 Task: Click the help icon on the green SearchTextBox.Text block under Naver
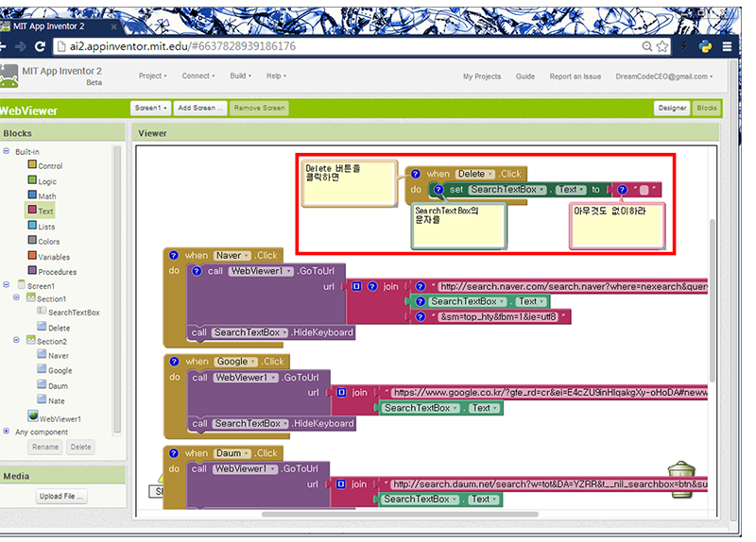(x=420, y=301)
